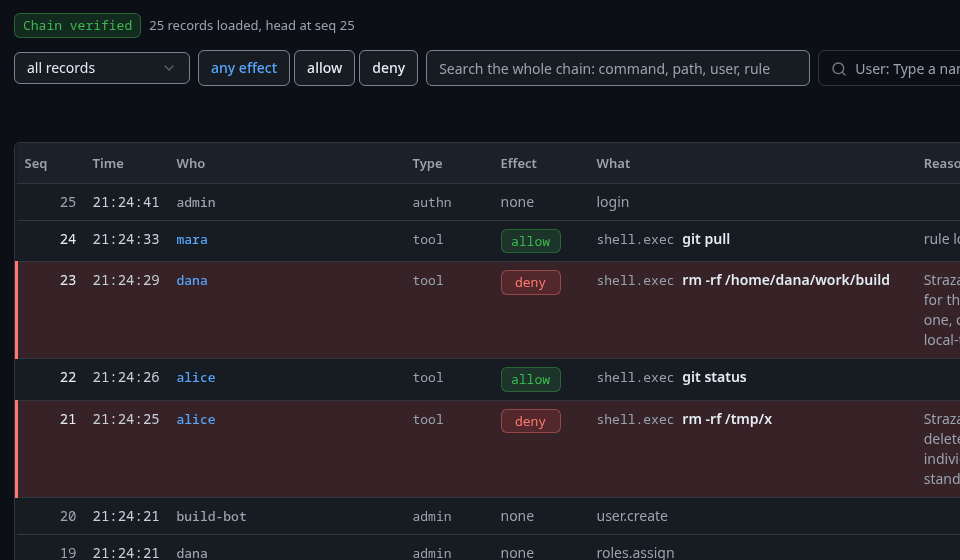The width and height of the screenshot is (960, 560).
Task: Select the rm -rf /home/dana/work/build command
Action: tap(786, 280)
